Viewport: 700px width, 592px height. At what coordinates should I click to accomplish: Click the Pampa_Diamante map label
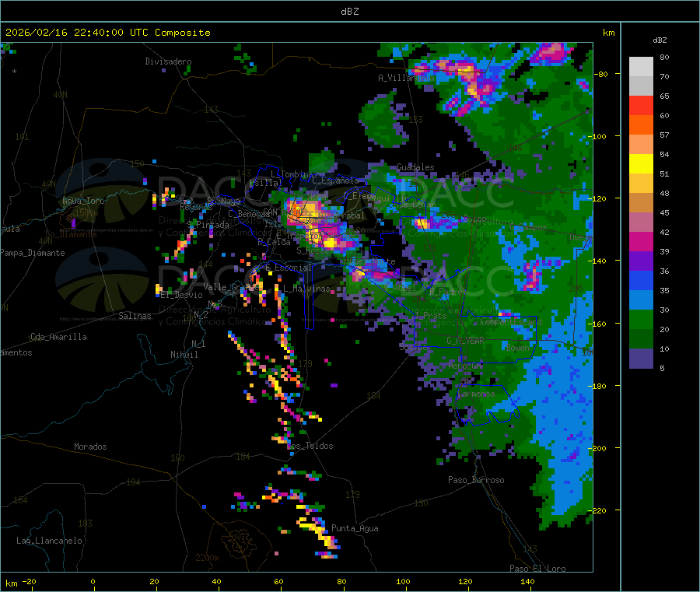[32, 253]
